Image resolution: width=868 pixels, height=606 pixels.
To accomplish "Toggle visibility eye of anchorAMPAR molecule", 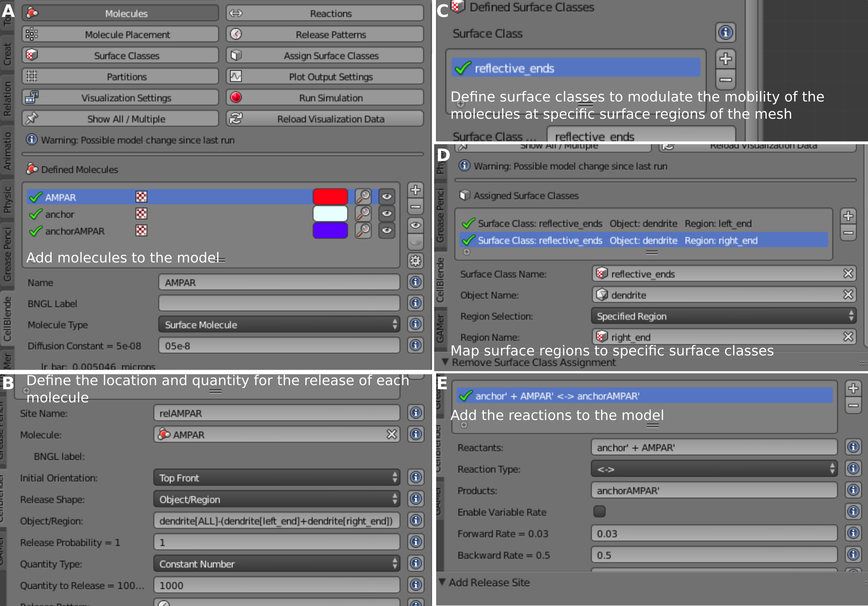I will 386,231.
